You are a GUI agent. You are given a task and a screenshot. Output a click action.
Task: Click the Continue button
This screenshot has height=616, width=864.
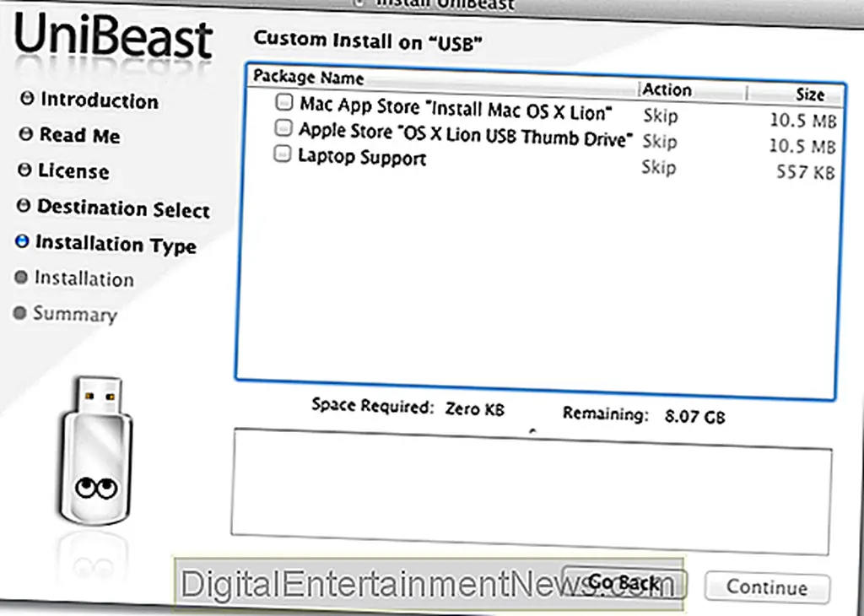pos(766,587)
